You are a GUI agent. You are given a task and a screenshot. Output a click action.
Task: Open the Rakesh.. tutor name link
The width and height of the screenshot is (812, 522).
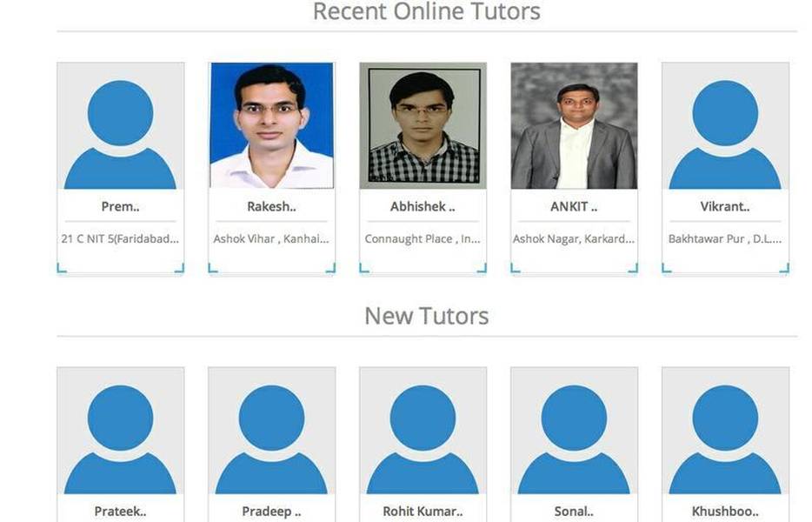pyautogui.click(x=271, y=207)
